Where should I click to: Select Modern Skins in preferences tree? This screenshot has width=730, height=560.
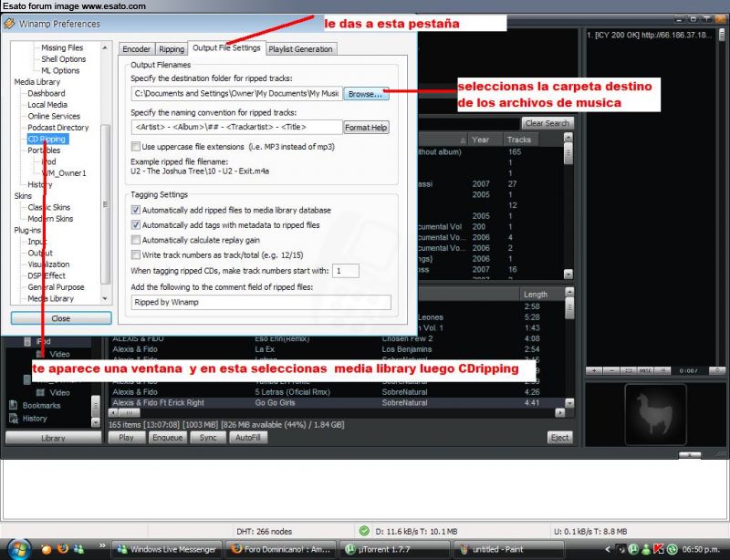[50, 218]
